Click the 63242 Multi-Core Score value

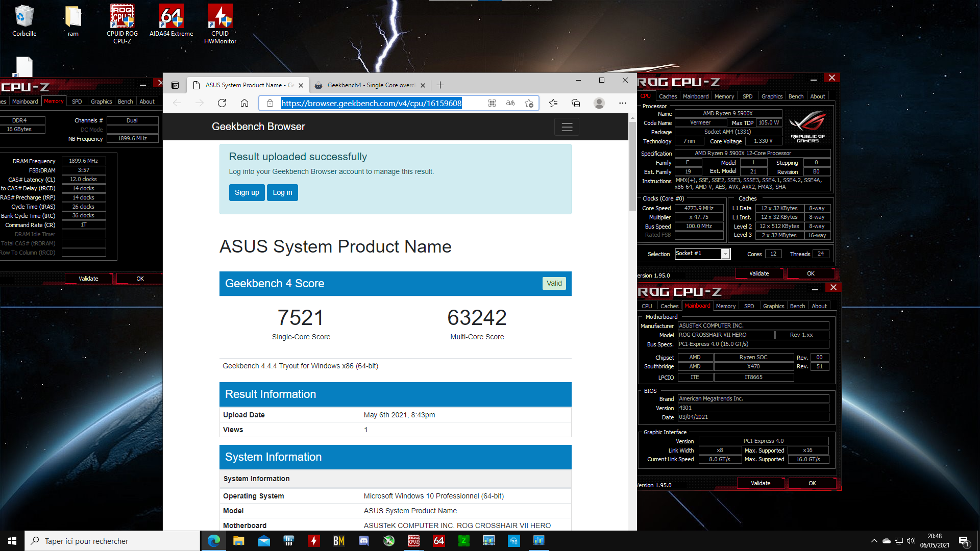tap(477, 317)
